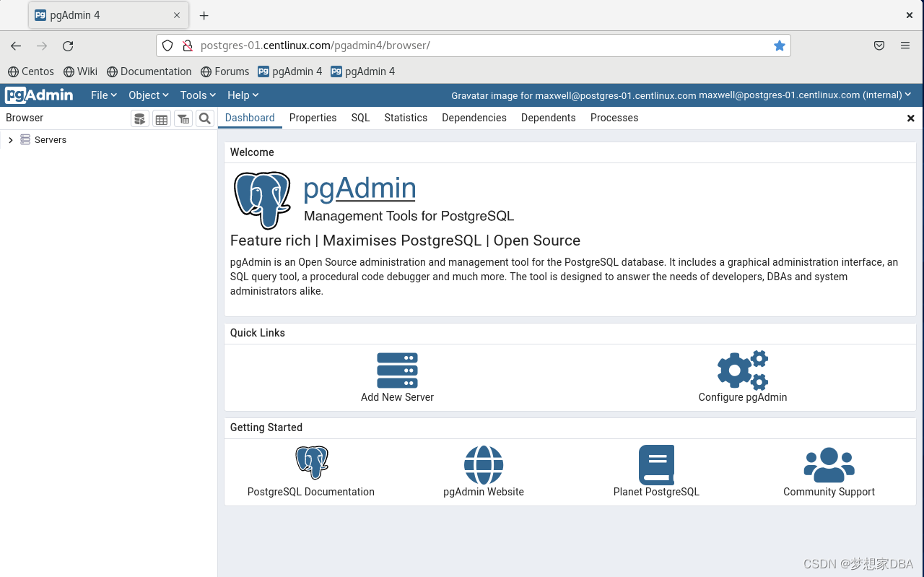Open the Object menu dropdown
Viewport: 924px width, 577px height.
[149, 95]
